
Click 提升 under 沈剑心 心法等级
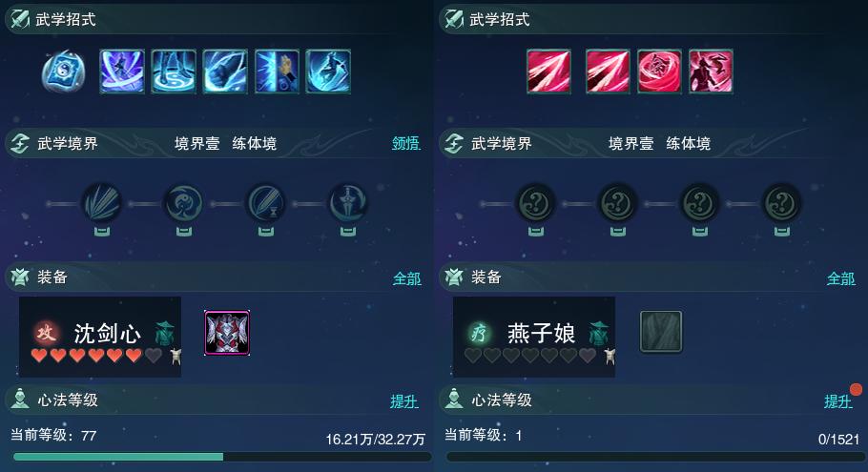pyautogui.click(x=404, y=401)
